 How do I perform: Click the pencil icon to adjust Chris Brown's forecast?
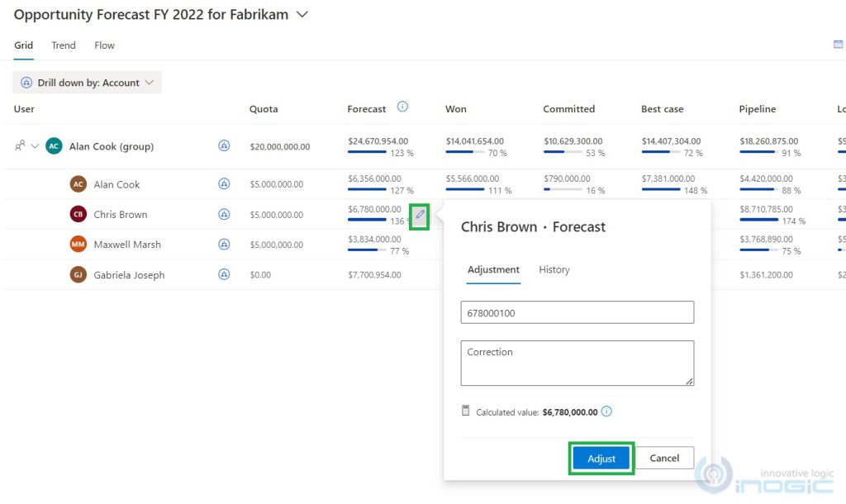tap(420, 216)
